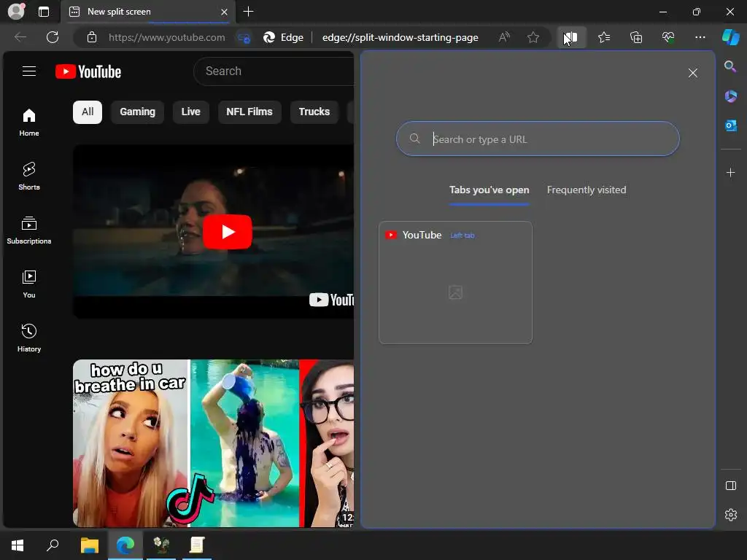The image size is (747, 560).
Task: Click the sidebar Search icon
Action: click(x=730, y=66)
